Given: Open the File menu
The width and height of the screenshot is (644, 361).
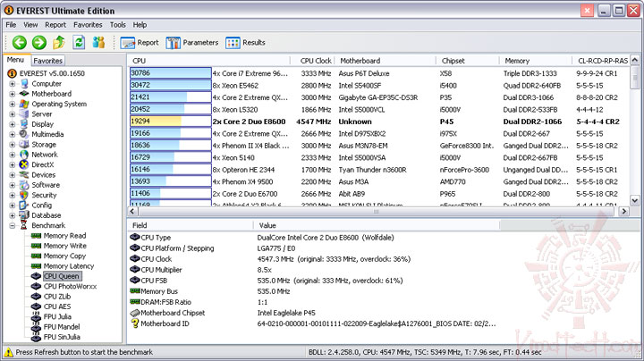Looking at the screenshot, I should coord(11,25).
